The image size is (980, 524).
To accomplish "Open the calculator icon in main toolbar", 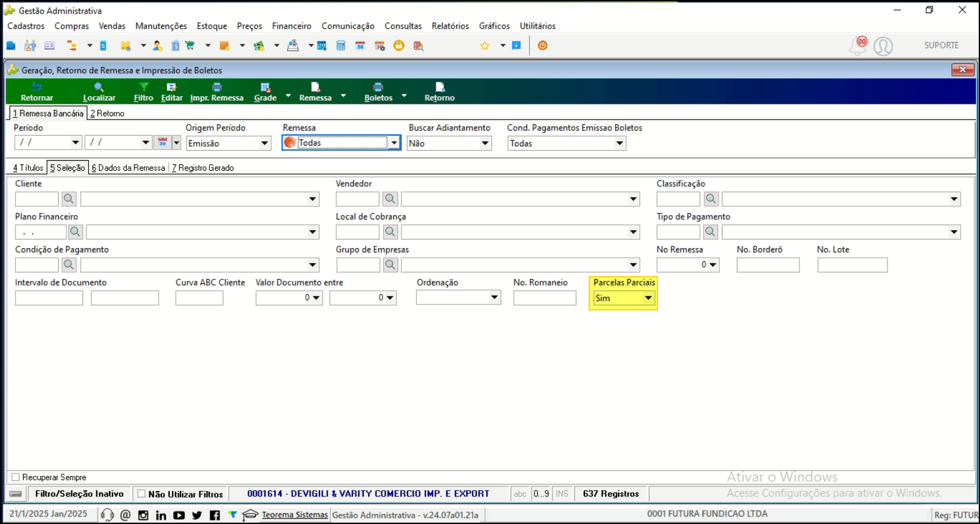I will click(x=341, y=46).
